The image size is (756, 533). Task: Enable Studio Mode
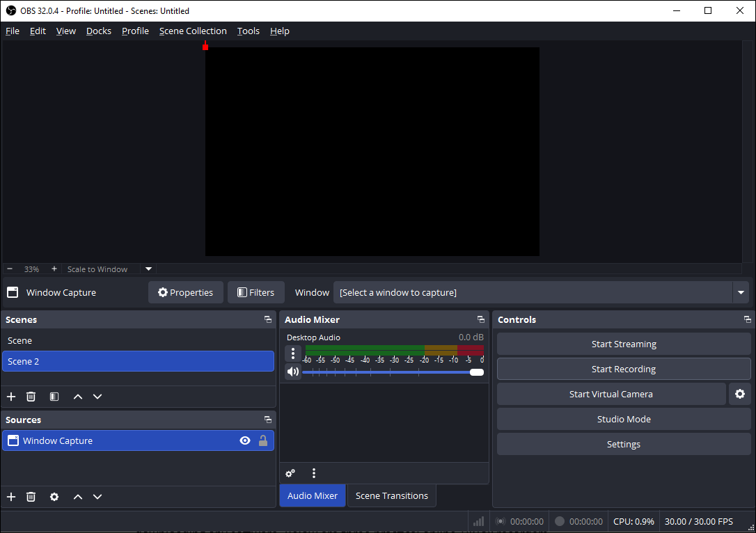point(623,419)
